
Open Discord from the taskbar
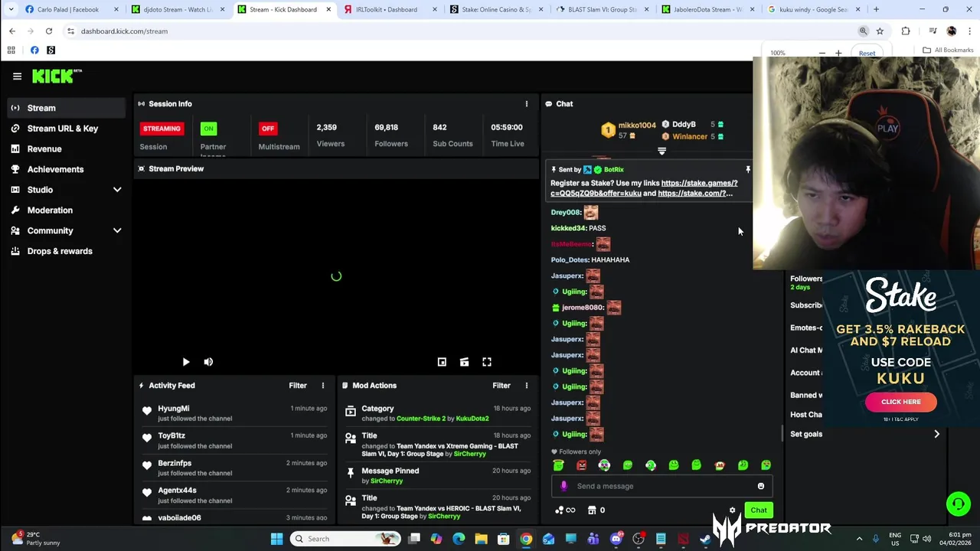(616, 539)
